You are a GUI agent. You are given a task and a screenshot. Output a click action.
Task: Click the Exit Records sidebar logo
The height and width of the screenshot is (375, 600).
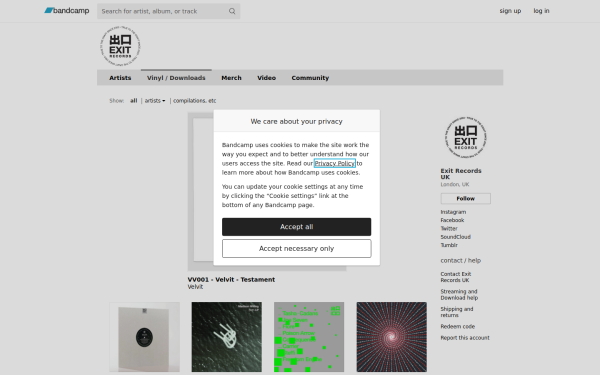click(x=466, y=137)
